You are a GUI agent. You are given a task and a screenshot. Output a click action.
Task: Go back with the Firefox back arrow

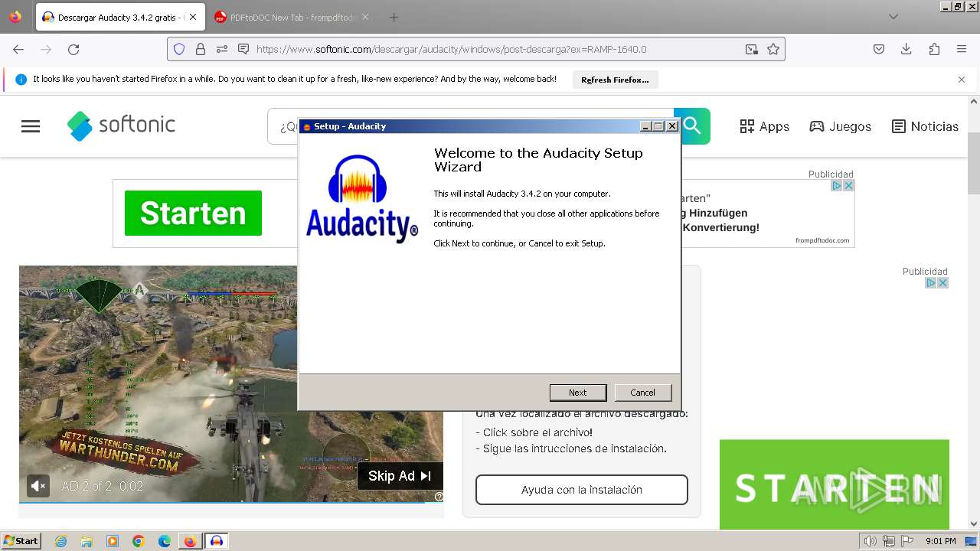[x=18, y=49]
